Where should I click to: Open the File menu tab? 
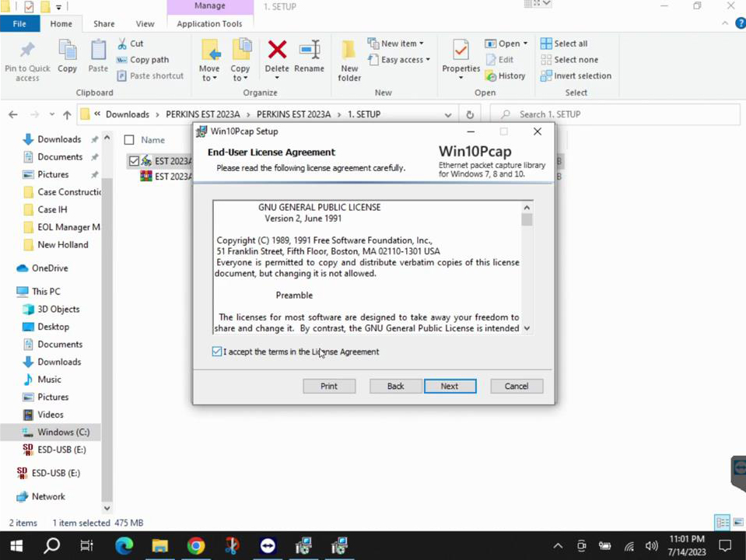click(19, 23)
